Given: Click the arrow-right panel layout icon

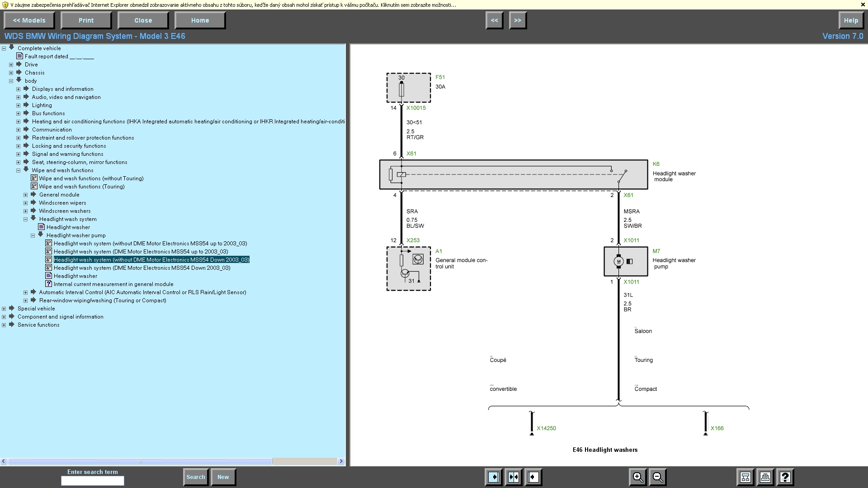Looking at the screenshot, I should (x=494, y=477).
